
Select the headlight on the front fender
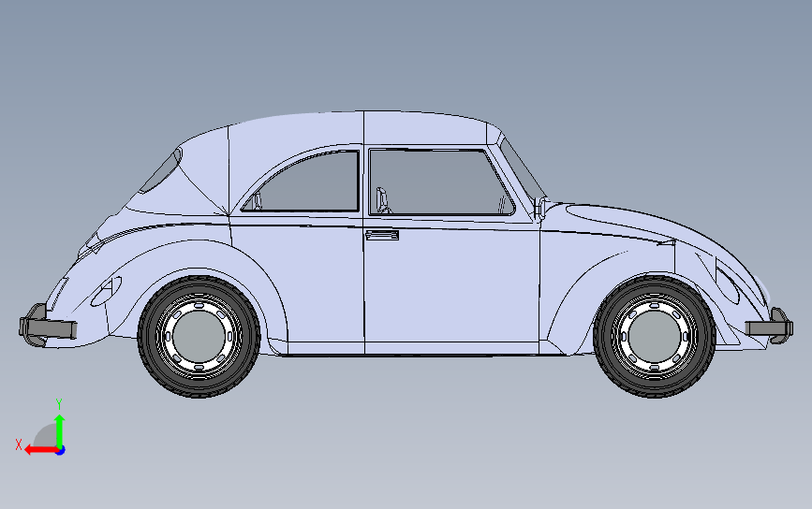click(728, 284)
